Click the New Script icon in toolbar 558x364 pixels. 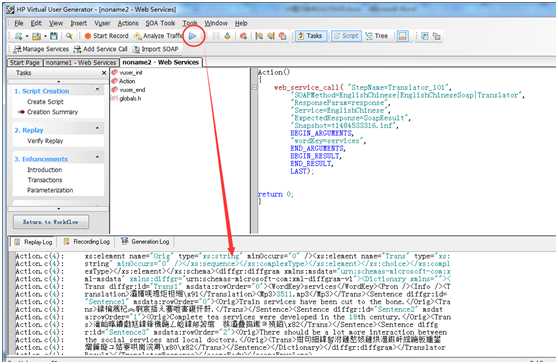[x=19, y=36]
